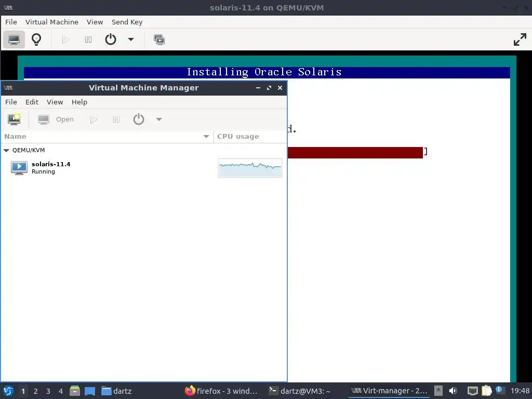The width and height of the screenshot is (532, 399).
Task: Open View menu in Virtual Machine Manager
Action: click(x=55, y=102)
